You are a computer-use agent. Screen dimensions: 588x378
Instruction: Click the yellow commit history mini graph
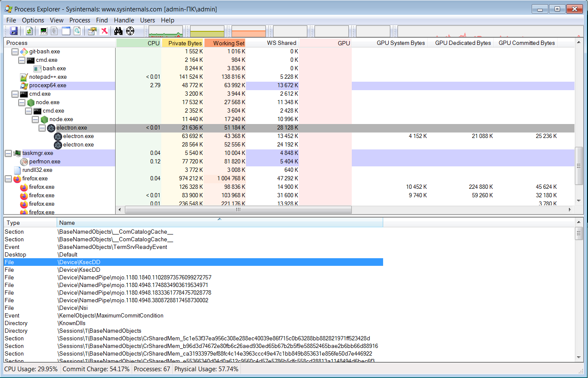click(207, 31)
